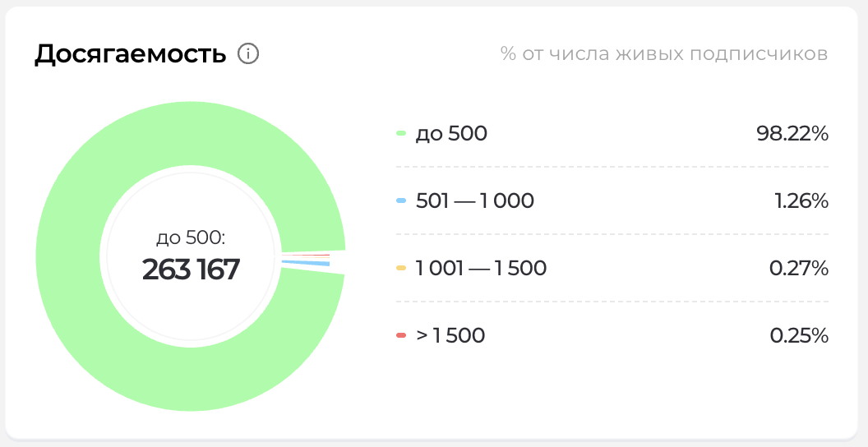Click the % от числа живых подписчиков caption
The image size is (868, 447).
(664, 54)
